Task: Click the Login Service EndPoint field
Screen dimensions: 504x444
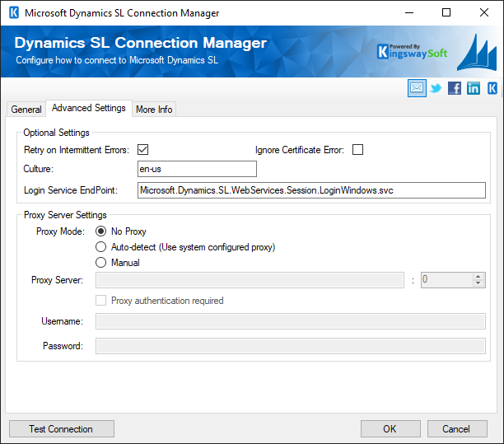Action: pos(311,190)
